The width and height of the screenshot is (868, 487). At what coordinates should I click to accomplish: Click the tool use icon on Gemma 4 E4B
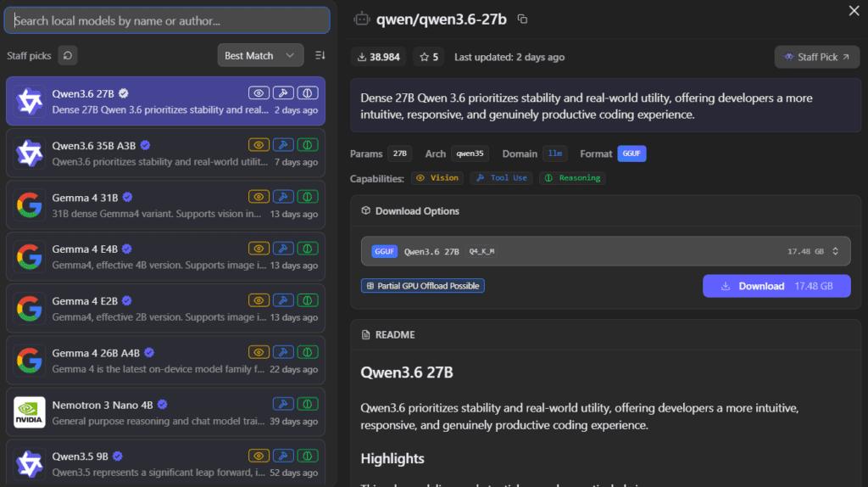click(x=283, y=249)
